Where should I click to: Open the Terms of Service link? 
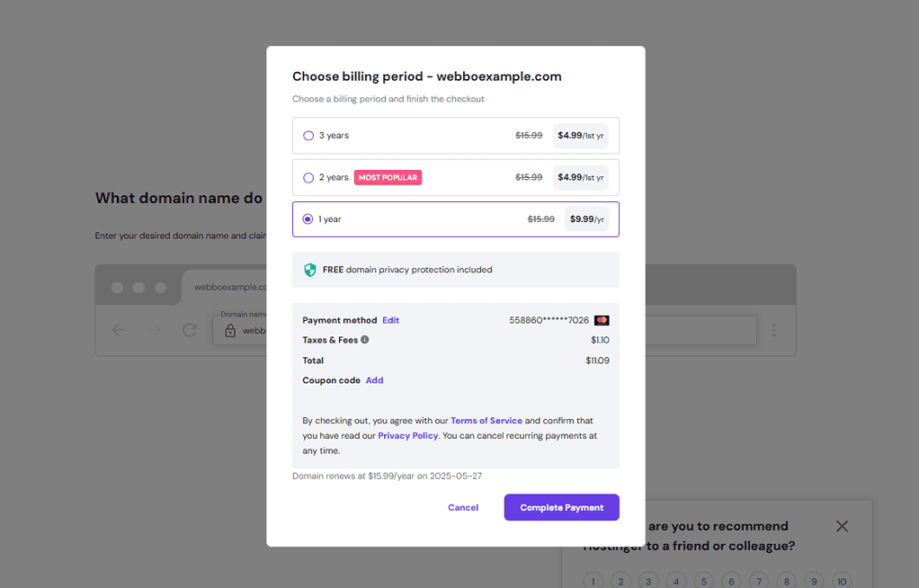pos(486,421)
